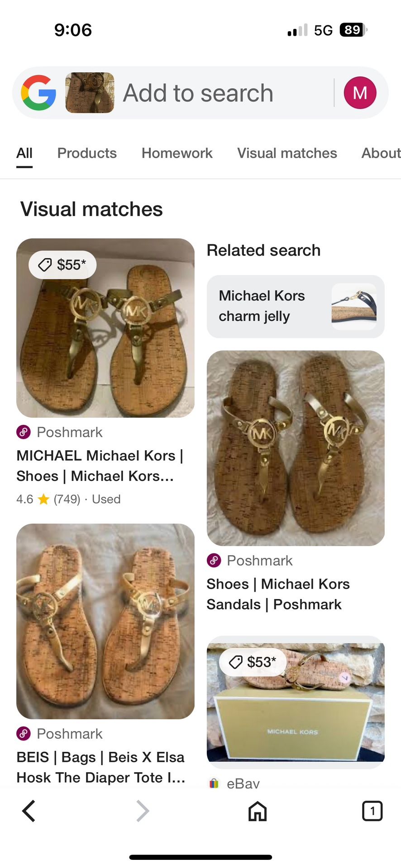Open the Visual matches tab
Screen dimensions: 401x868
pos(287,153)
